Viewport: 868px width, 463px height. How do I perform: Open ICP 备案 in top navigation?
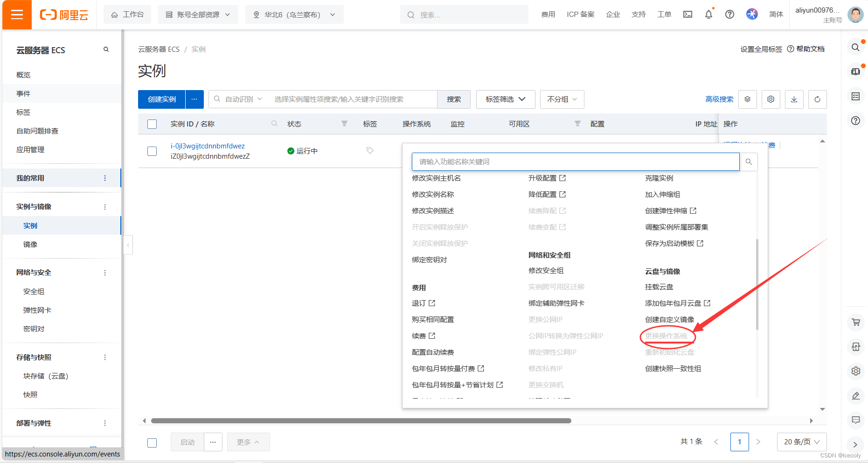pyautogui.click(x=580, y=14)
